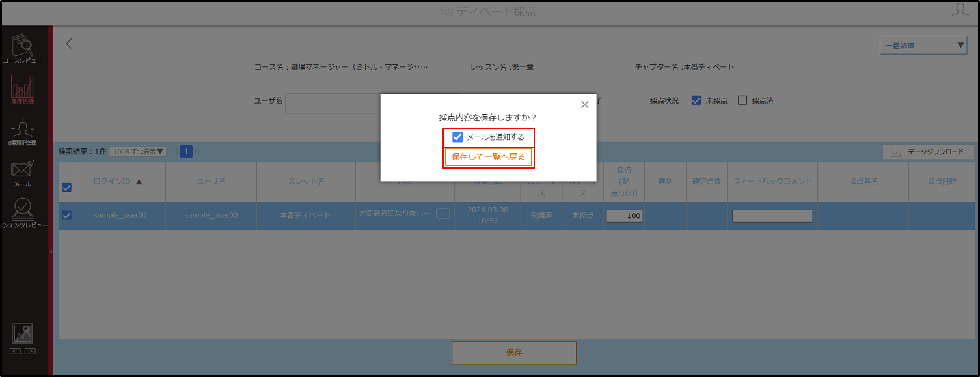
Task: Click 保存して一覧へ戻る button
Action: point(488,157)
